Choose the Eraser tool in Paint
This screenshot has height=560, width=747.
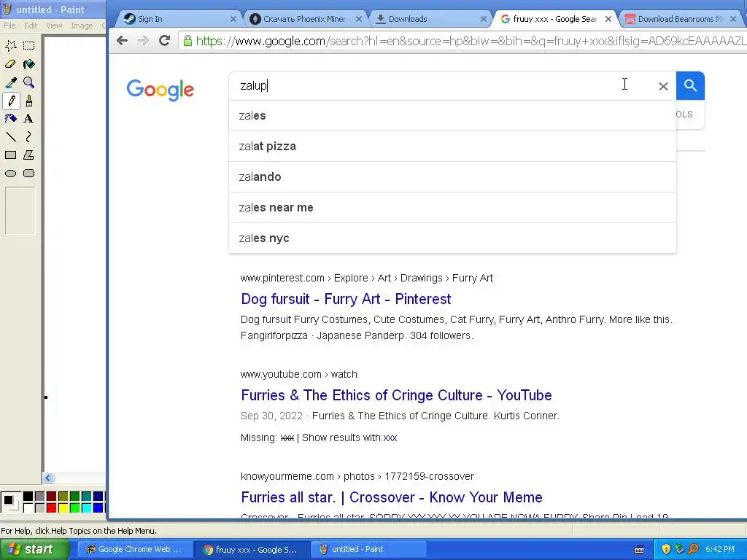[x=10, y=64]
